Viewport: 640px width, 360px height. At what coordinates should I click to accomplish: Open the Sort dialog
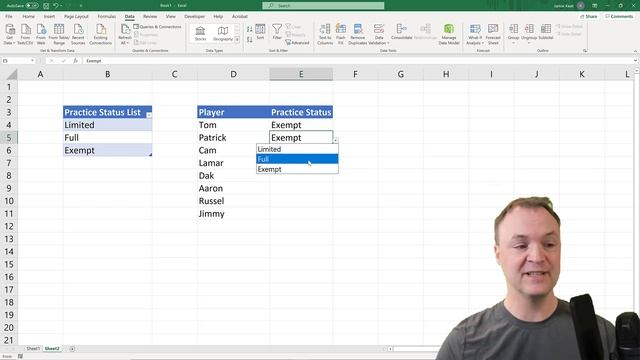pos(260,32)
